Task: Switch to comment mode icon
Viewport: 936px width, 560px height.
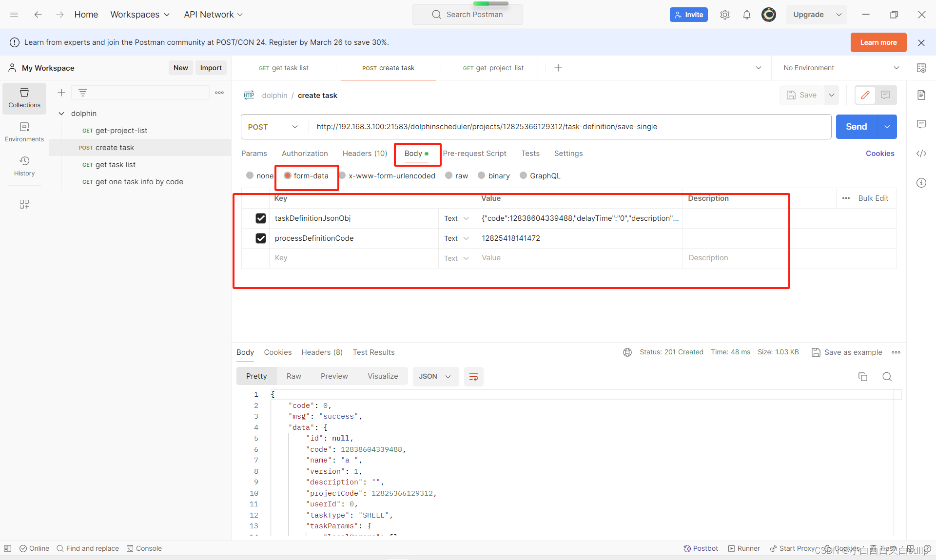Action: tap(885, 95)
